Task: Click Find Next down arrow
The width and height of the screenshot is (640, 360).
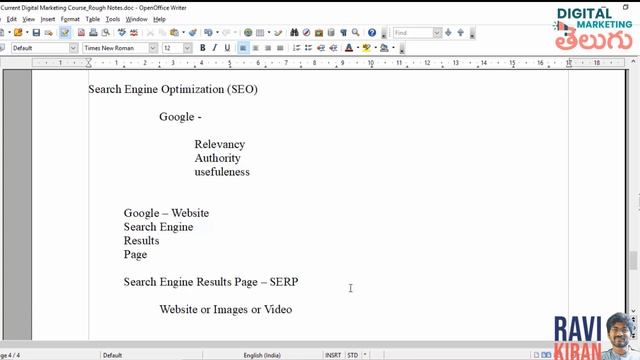Action: tap(448, 33)
